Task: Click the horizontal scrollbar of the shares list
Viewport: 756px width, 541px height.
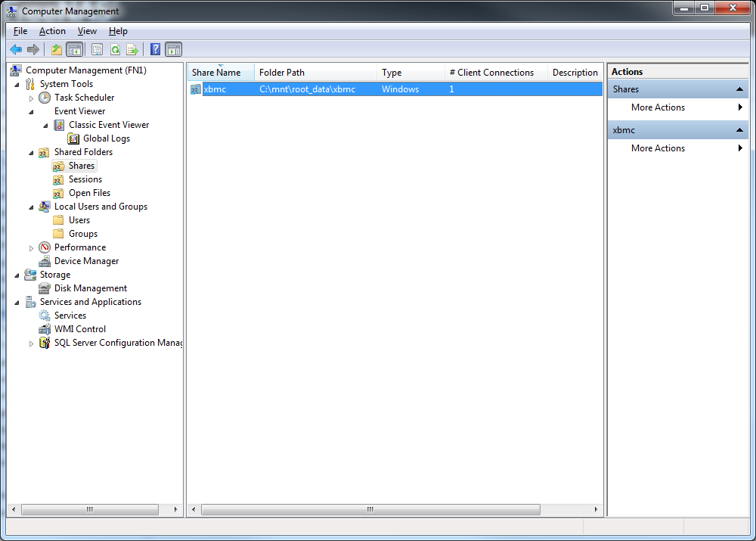Action: [x=370, y=510]
